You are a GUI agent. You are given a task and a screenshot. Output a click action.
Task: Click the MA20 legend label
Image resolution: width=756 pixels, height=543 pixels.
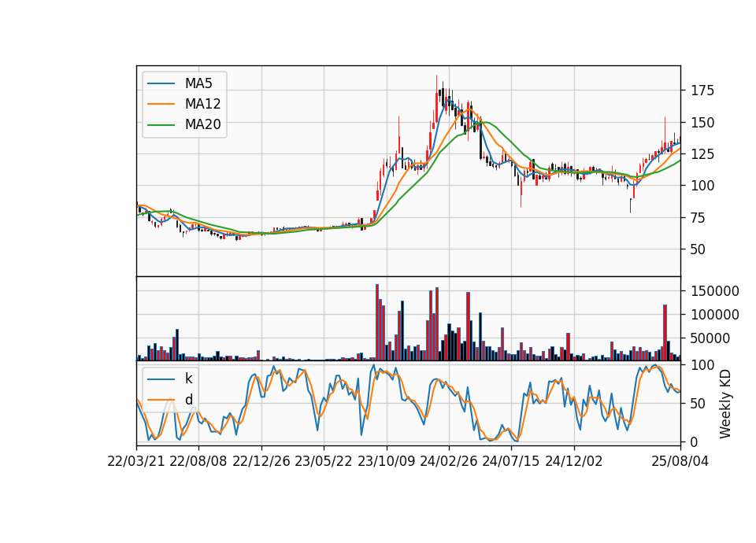pos(202,125)
